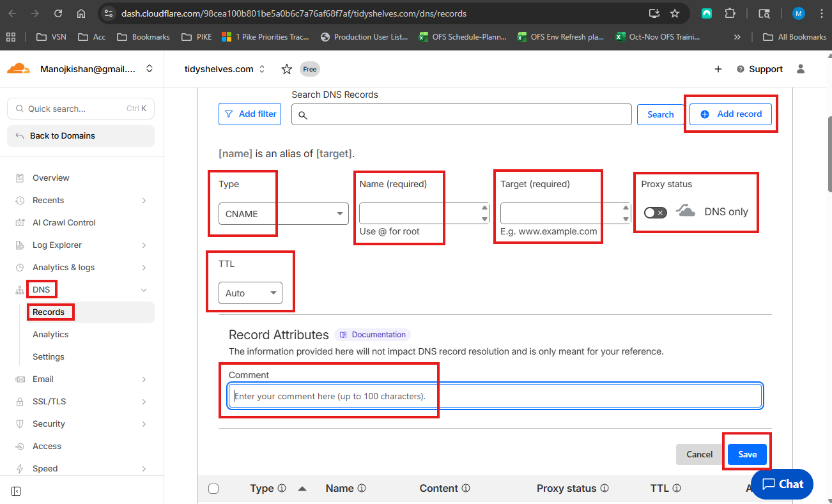
Task: Click the Name (required) input field
Action: pos(424,213)
